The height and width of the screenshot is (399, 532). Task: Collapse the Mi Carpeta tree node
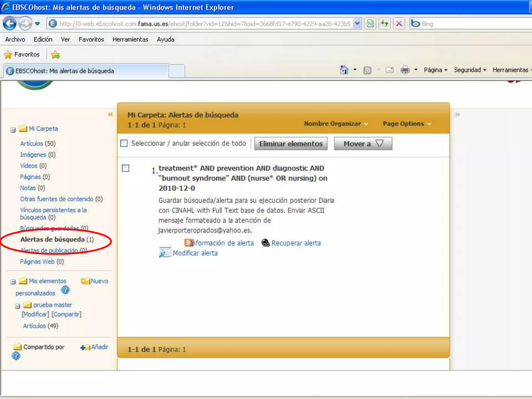(13, 130)
